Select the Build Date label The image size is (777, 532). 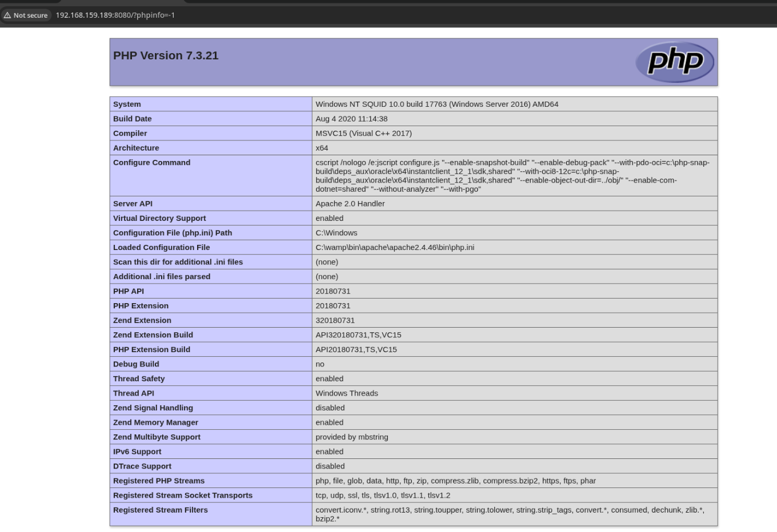[x=133, y=119]
